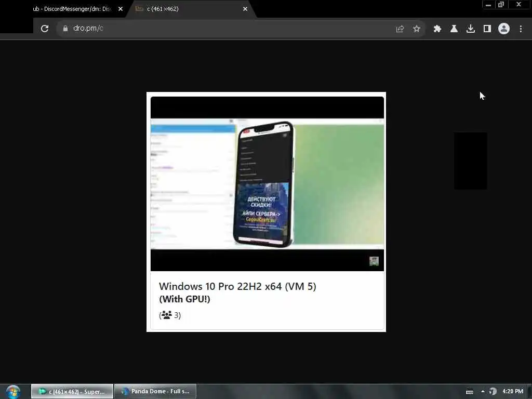Open the Chrome Labs flask icon
The image size is (532, 399).
[454, 29]
